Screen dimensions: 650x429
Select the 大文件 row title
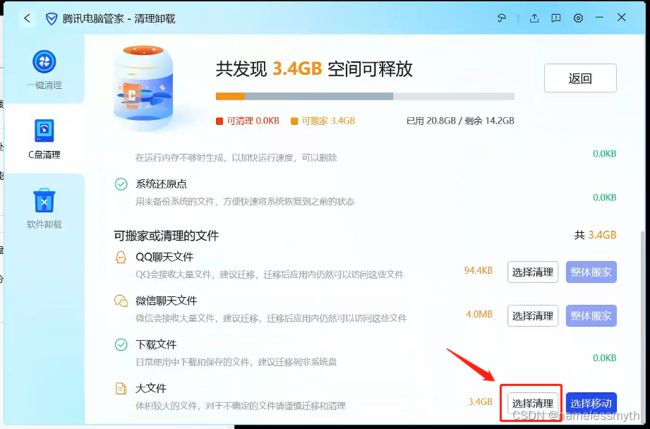tap(151, 388)
